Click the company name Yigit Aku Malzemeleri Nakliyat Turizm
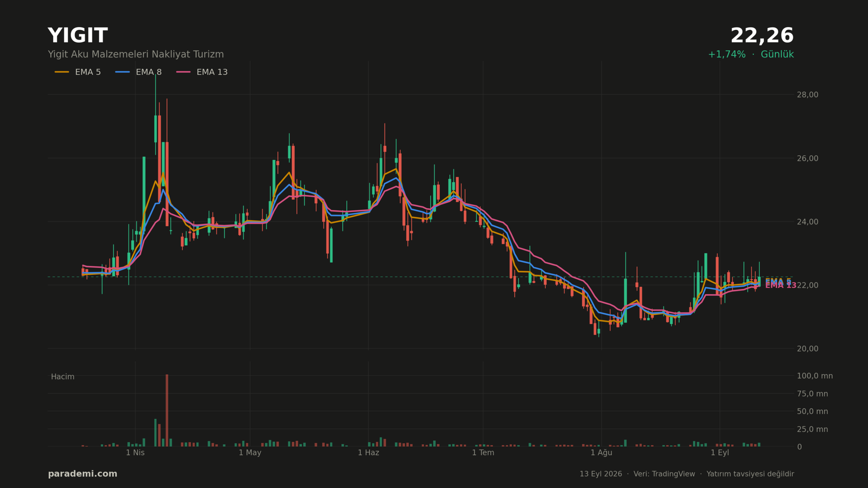The image size is (868, 488). click(x=136, y=54)
